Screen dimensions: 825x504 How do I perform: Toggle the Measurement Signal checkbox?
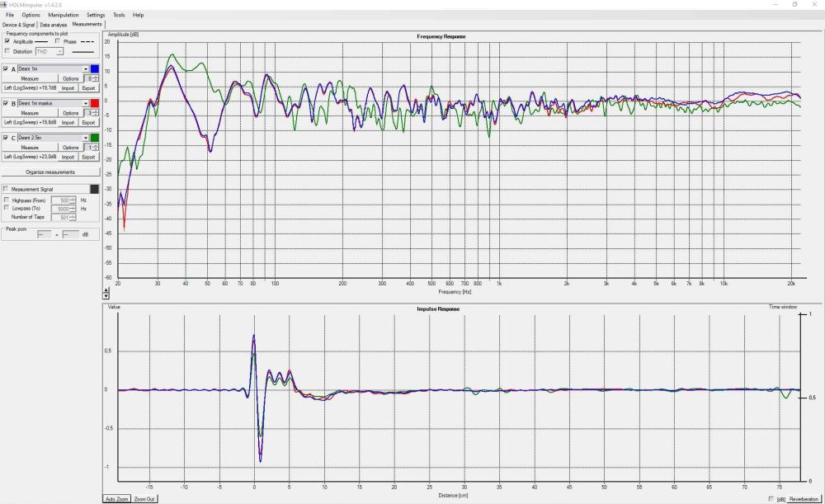coord(7,189)
